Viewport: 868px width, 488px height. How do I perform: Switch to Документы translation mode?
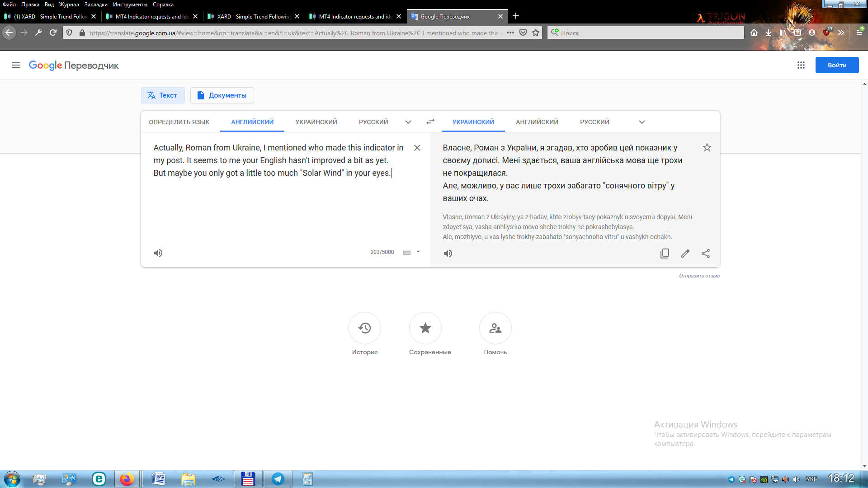[222, 95]
